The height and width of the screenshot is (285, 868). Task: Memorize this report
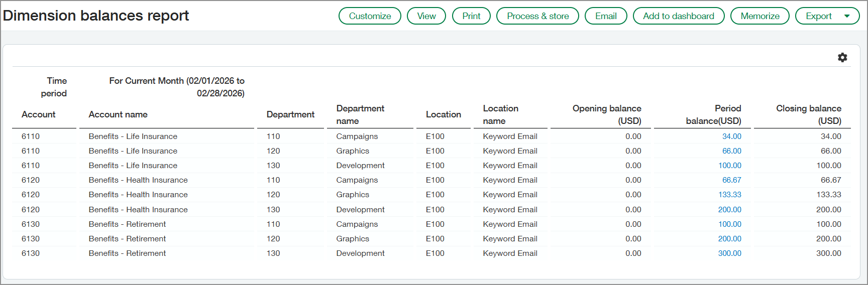760,16
